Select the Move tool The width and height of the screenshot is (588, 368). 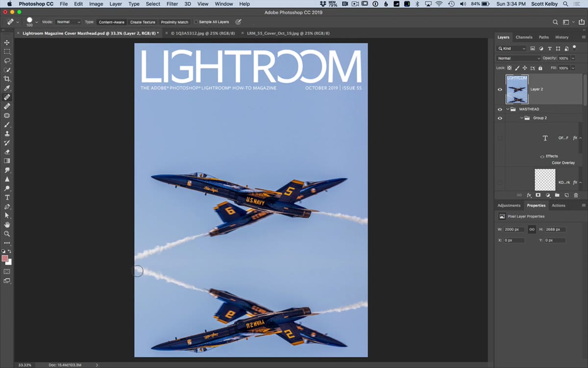click(7, 43)
